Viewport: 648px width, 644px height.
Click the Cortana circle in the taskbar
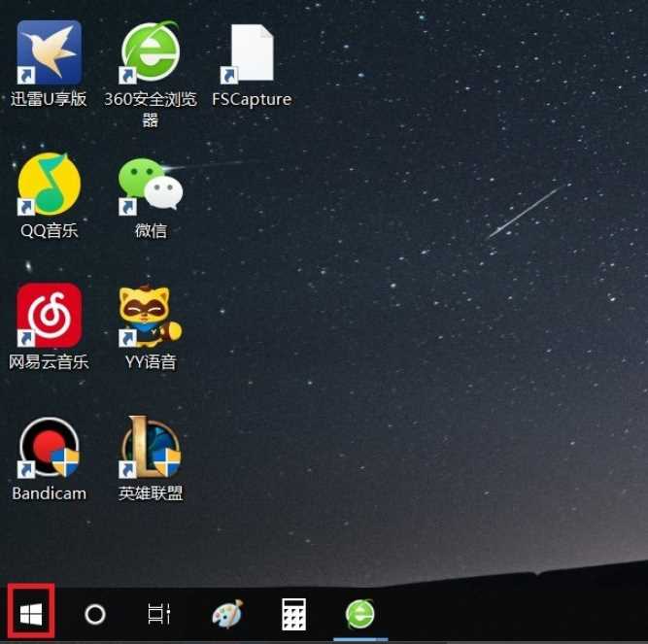pyautogui.click(x=94, y=614)
